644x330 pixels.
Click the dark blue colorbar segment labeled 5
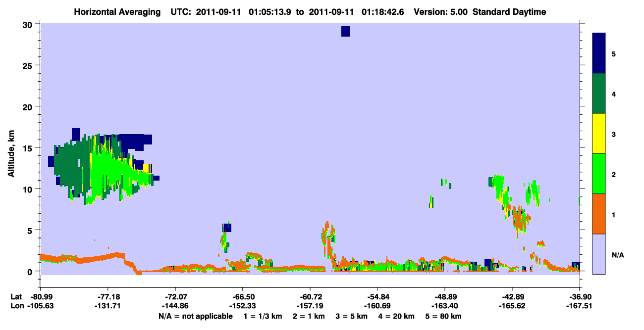click(599, 53)
